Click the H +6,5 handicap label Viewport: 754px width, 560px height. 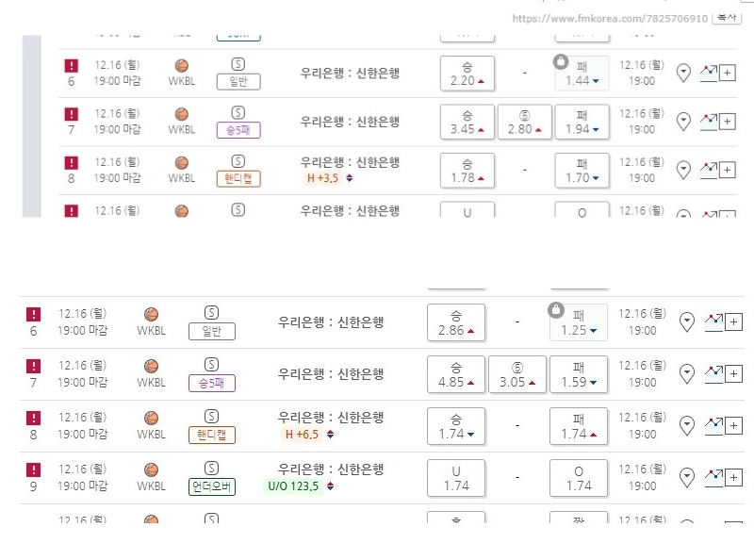[x=302, y=435]
